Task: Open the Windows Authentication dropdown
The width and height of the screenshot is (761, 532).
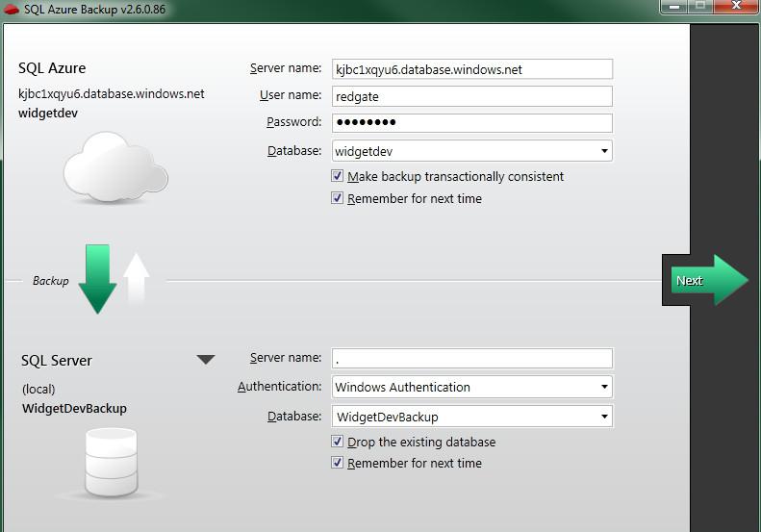Action: 472,387
